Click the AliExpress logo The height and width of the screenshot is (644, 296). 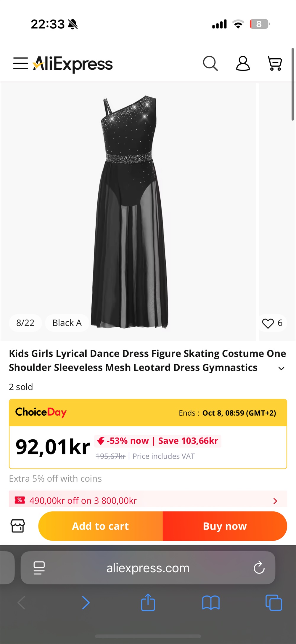tap(73, 63)
